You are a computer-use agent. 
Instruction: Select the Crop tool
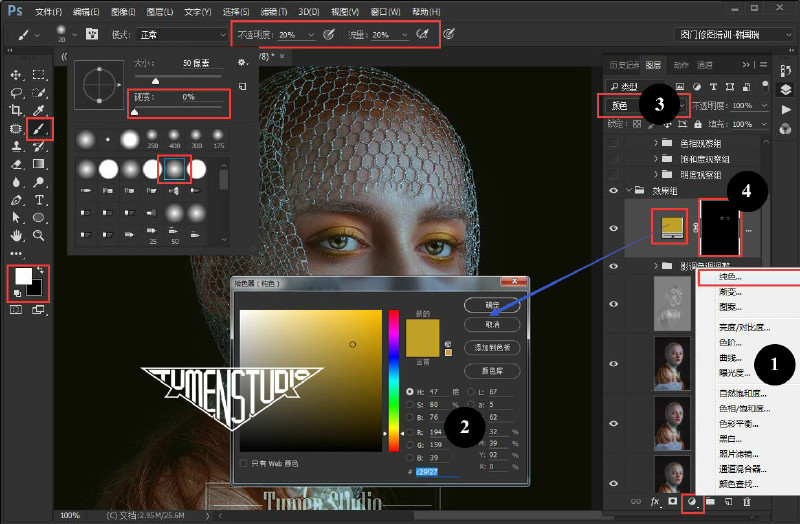tap(16, 110)
